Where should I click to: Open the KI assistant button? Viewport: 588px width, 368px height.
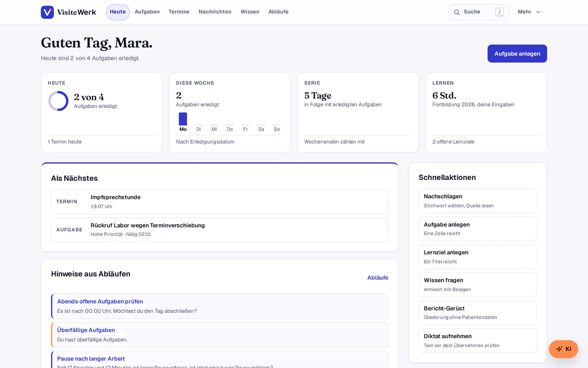[563, 349]
